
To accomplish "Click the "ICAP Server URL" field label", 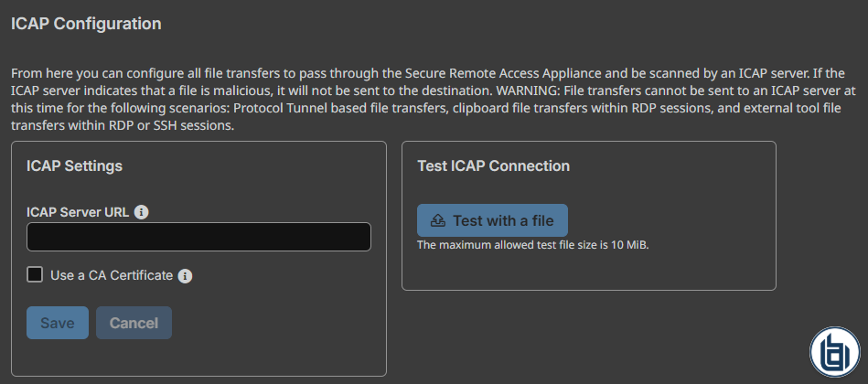I will point(78,212).
